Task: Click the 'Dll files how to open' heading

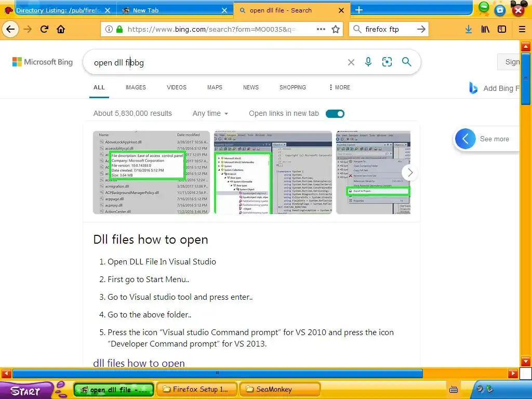Action: [x=151, y=240]
